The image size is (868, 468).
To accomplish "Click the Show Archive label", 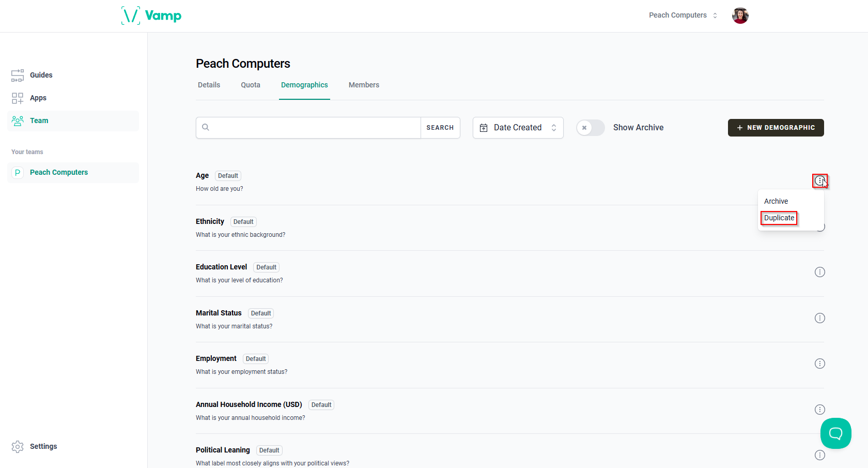I will pyautogui.click(x=638, y=128).
